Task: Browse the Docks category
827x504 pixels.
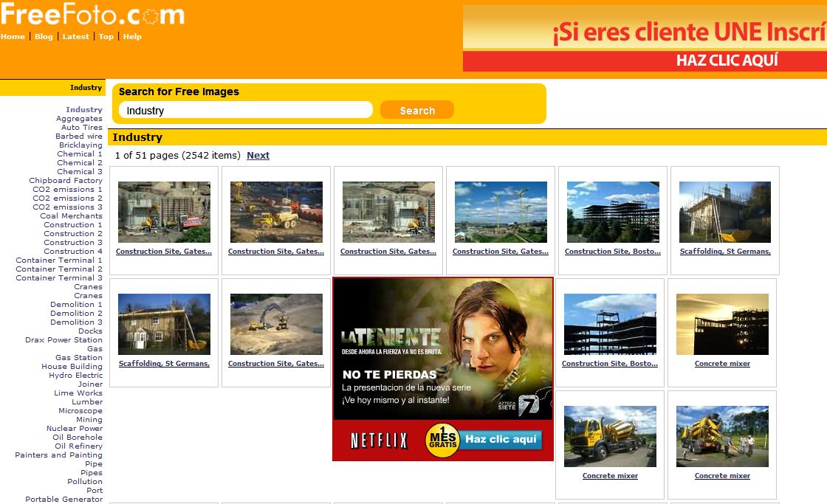Action: 90,331
